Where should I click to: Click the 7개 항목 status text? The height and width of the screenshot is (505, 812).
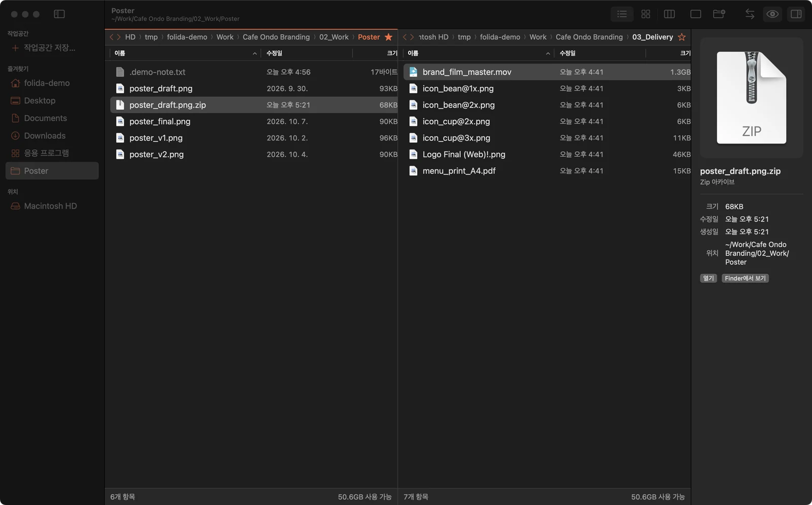(416, 497)
